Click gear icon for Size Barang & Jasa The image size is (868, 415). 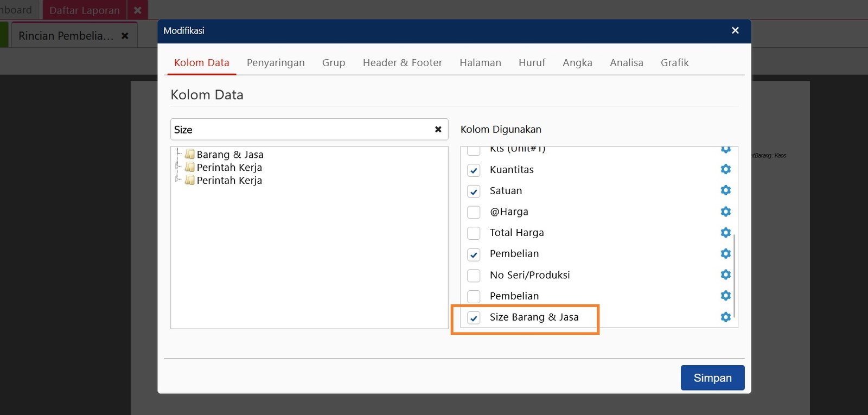point(725,317)
